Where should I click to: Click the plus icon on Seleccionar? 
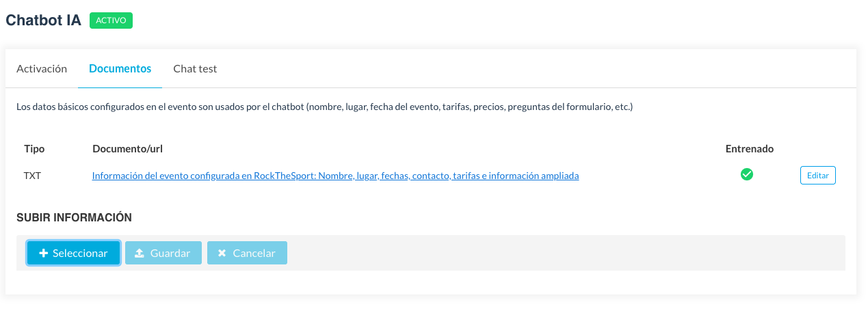click(x=44, y=254)
